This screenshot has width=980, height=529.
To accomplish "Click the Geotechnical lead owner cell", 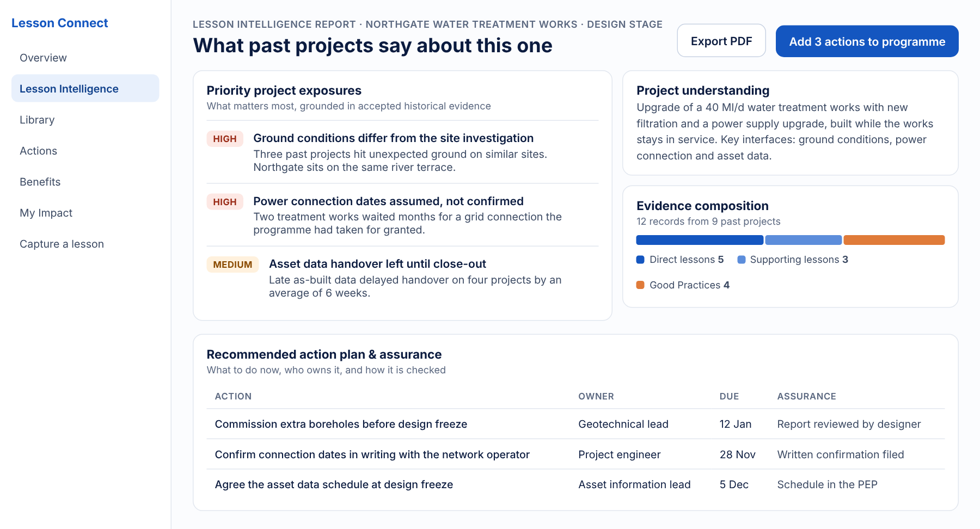I will 623,424.
